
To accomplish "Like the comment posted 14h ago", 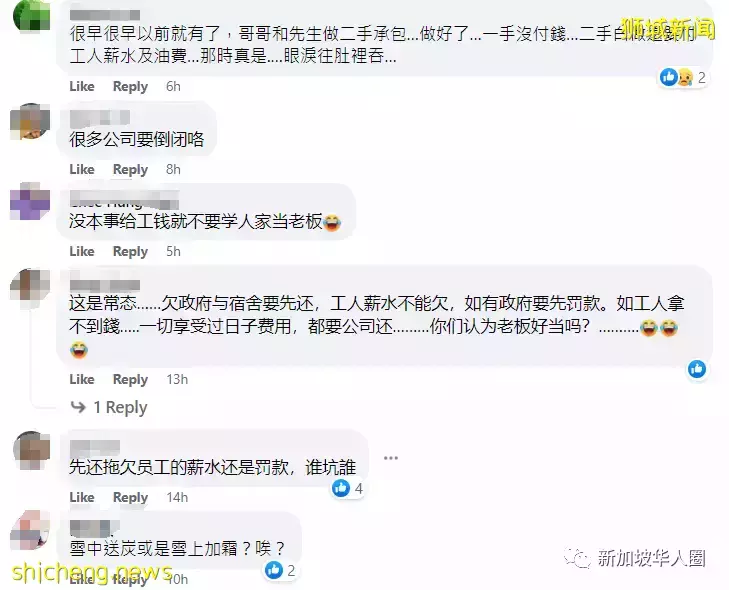I will [x=82, y=497].
